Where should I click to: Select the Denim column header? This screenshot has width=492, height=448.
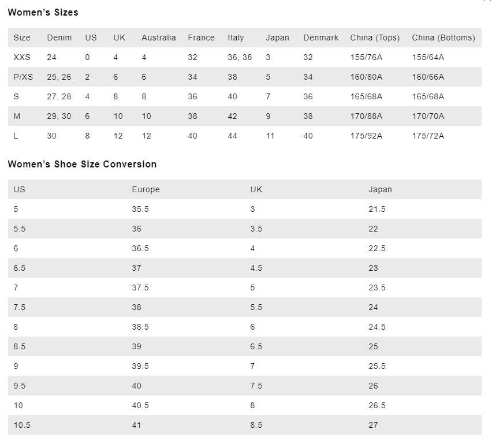click(59, 38)
